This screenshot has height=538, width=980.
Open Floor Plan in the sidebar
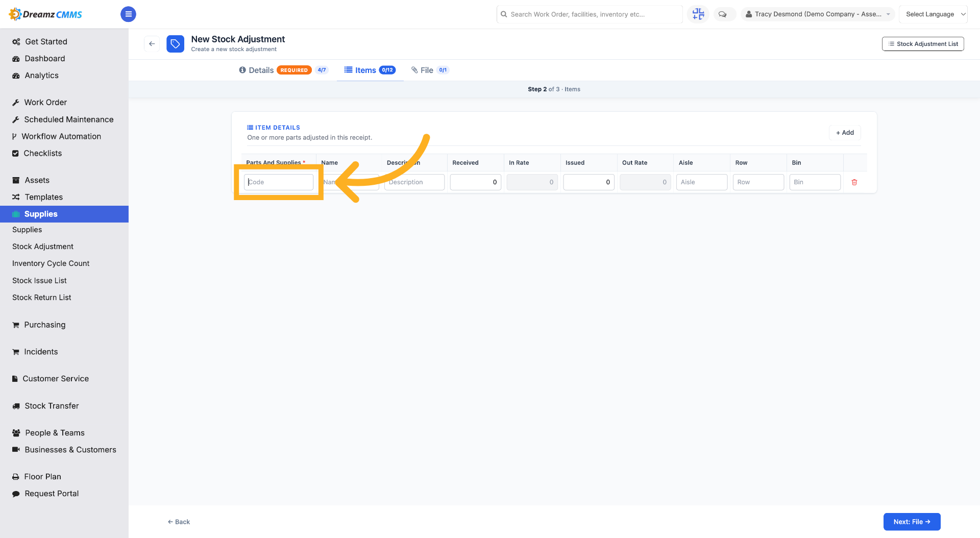(x=43, y=477)
